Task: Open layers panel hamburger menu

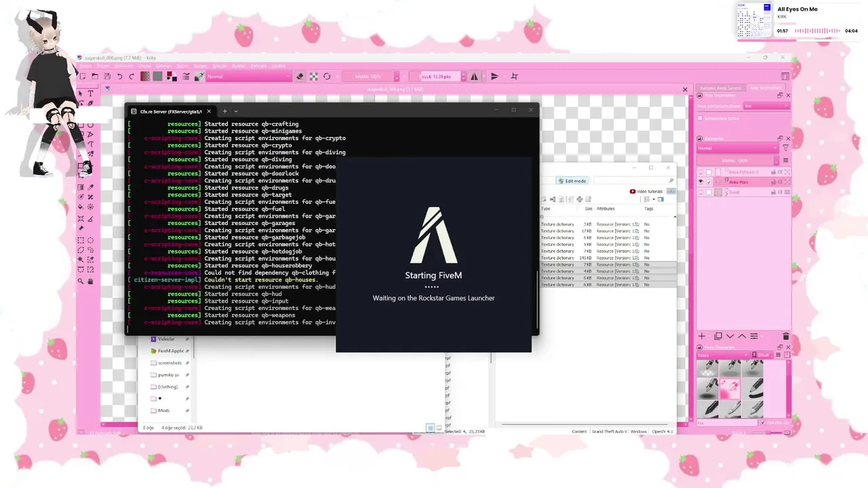Action: coord(785,160)
